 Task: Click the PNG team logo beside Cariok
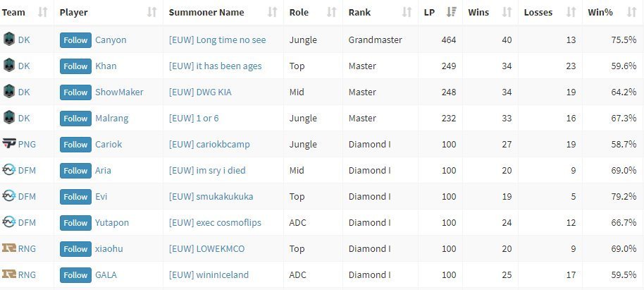coord(9,143)
